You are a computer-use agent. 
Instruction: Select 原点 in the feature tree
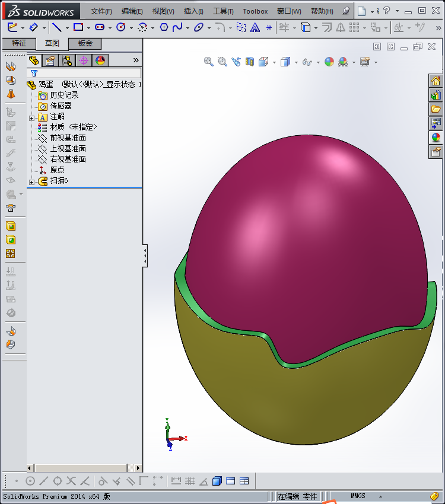[x=57, y=170]
